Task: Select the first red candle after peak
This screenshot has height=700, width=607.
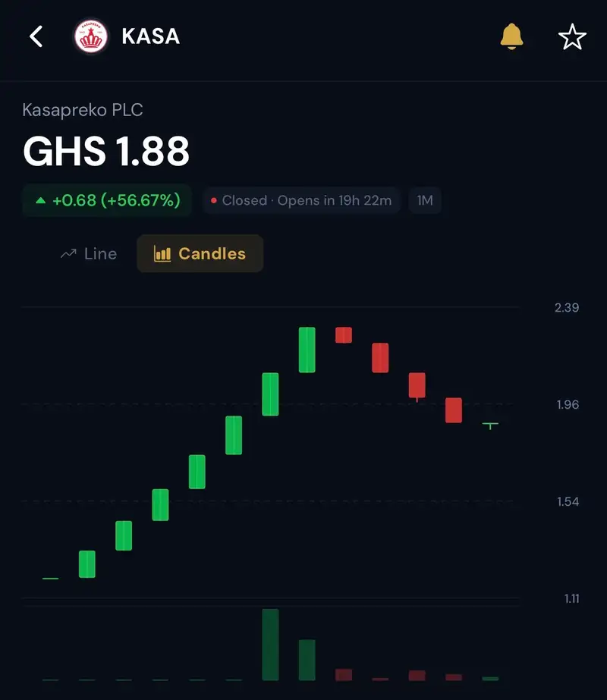Action: point(344,334)
